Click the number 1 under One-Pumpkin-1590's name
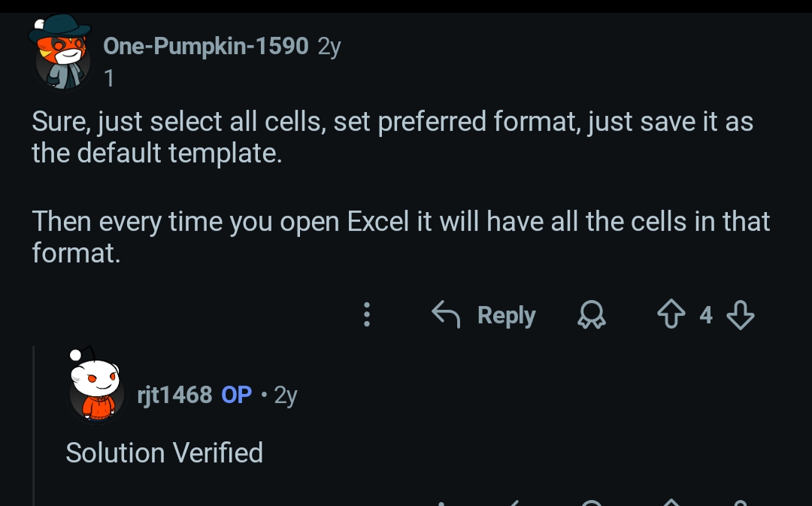812x506 pixels. 110,78
